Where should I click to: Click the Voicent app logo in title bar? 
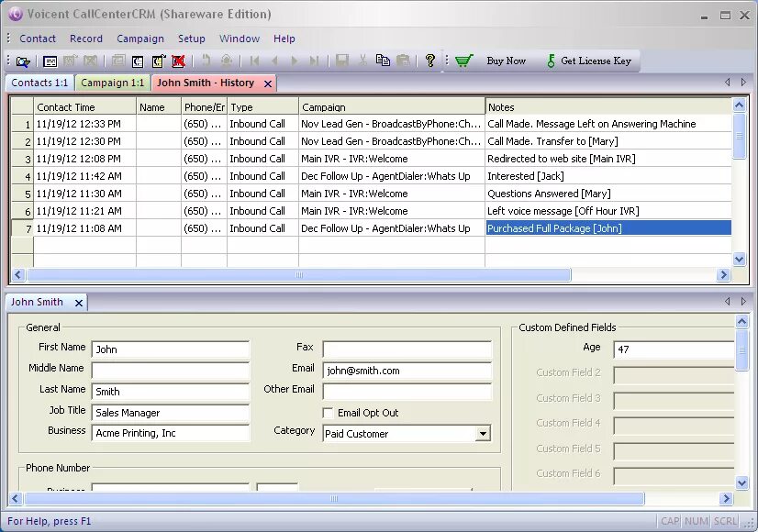[15, 15]
